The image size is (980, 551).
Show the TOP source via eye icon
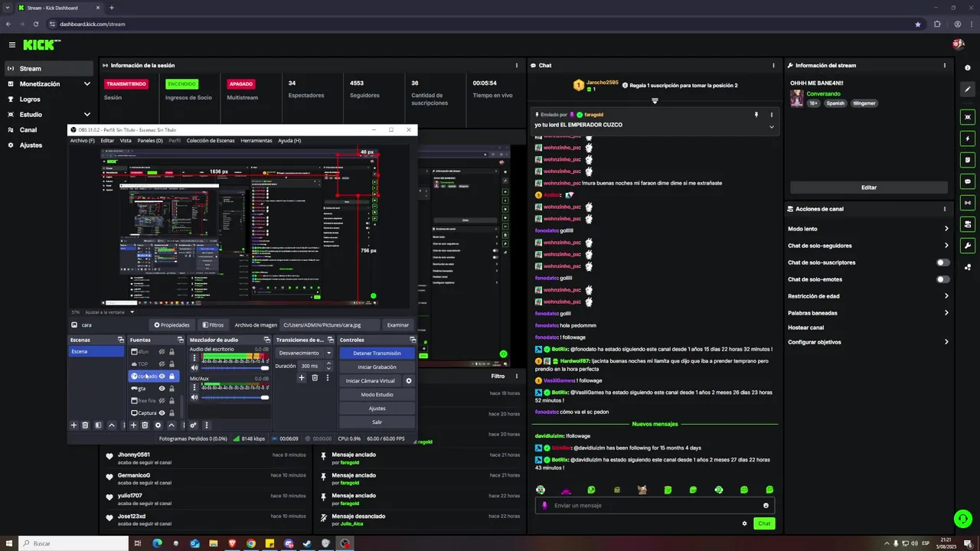162,364
